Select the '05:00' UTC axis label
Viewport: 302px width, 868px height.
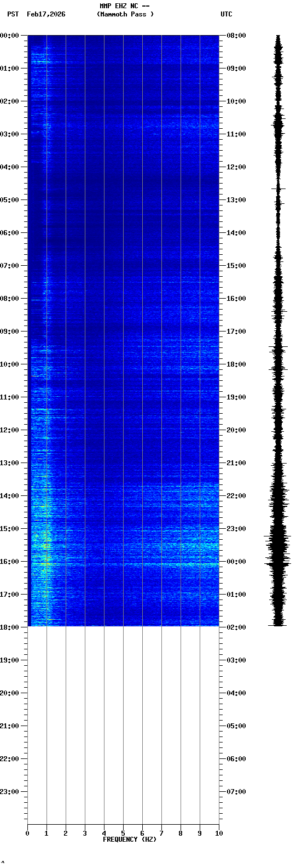(236, 726)
